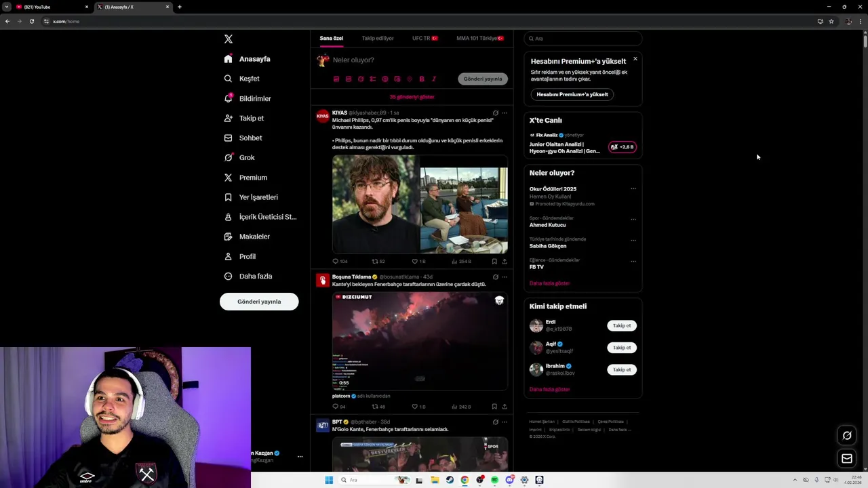Viewport: 868px width, 488px height.
Task: Reply to the KIYAS post
Action: point(340,262)
